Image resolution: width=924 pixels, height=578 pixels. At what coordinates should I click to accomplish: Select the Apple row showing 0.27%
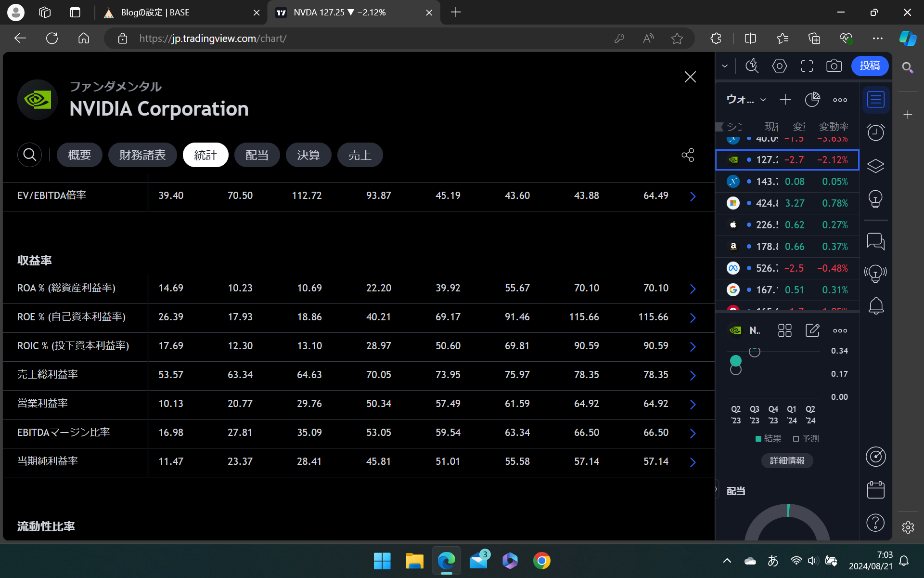787,225
